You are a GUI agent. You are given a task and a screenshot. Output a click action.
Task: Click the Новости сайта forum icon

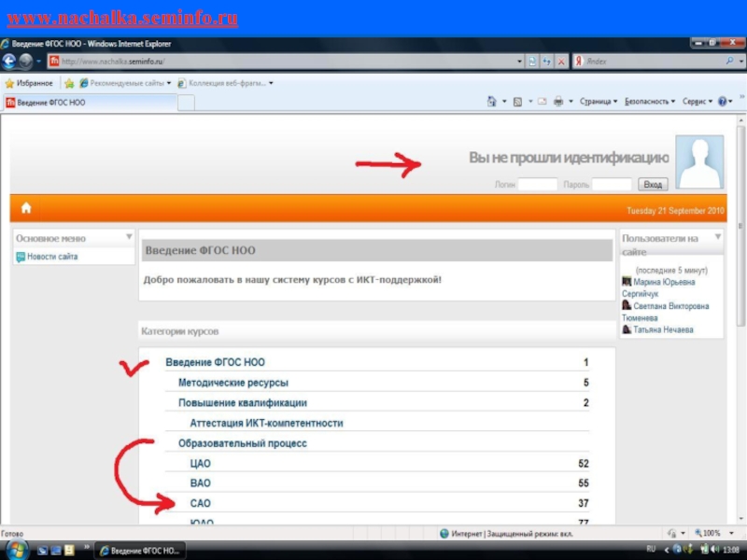pos(21,258)
